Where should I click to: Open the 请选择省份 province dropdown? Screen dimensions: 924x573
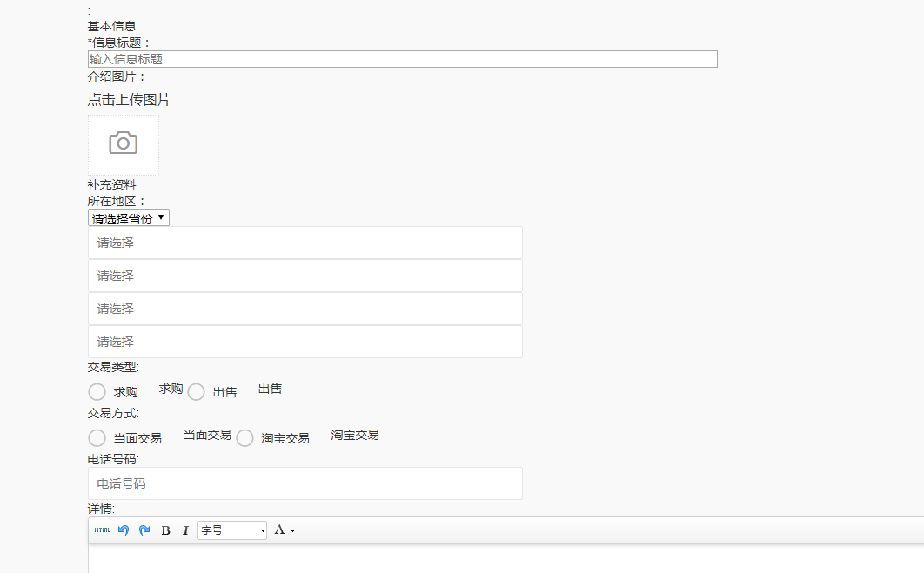pyautogui.click(x=129, y=218)
